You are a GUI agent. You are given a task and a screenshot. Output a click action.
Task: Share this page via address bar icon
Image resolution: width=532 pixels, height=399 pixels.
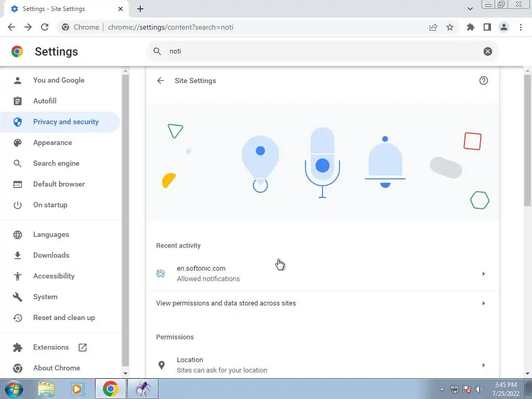coord(433,27)
